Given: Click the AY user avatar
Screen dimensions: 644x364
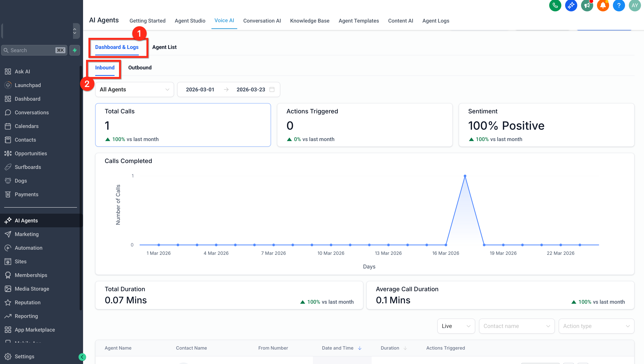Looking at the screenshot, I should click(x=635, y=5).
